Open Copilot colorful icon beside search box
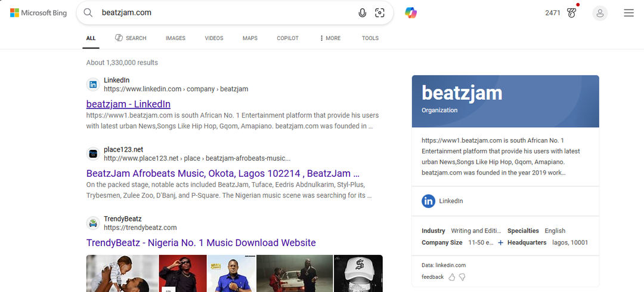 411,13
